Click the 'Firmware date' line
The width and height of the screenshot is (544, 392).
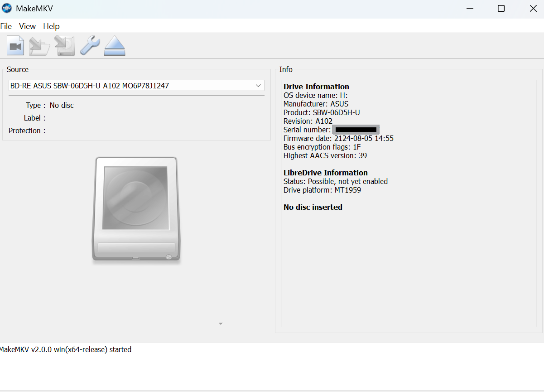[338, 138]
